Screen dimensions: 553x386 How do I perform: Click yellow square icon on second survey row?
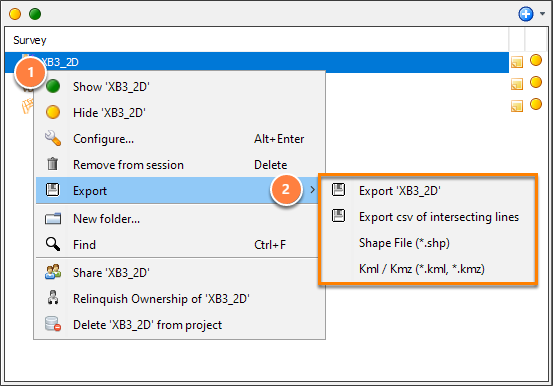click(517, 84)
